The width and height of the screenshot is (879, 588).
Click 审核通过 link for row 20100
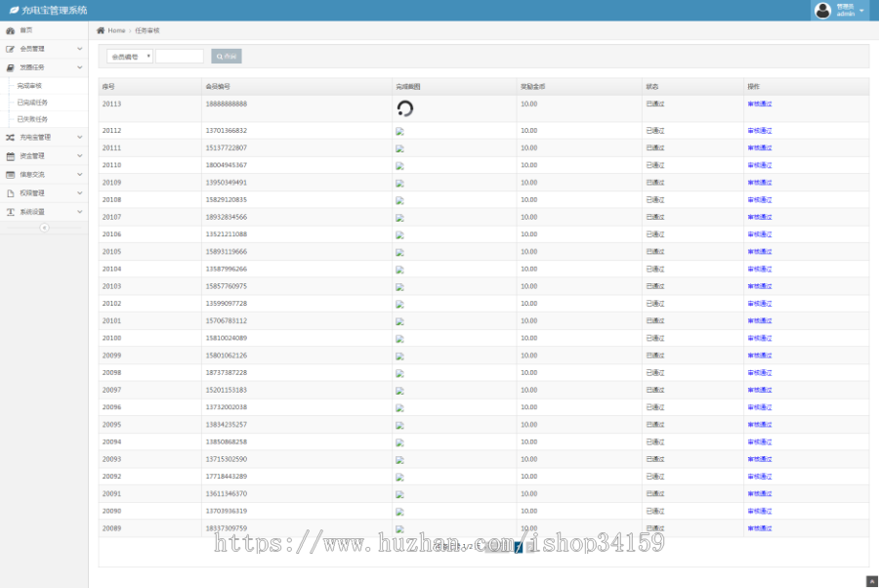click(760, 338)
